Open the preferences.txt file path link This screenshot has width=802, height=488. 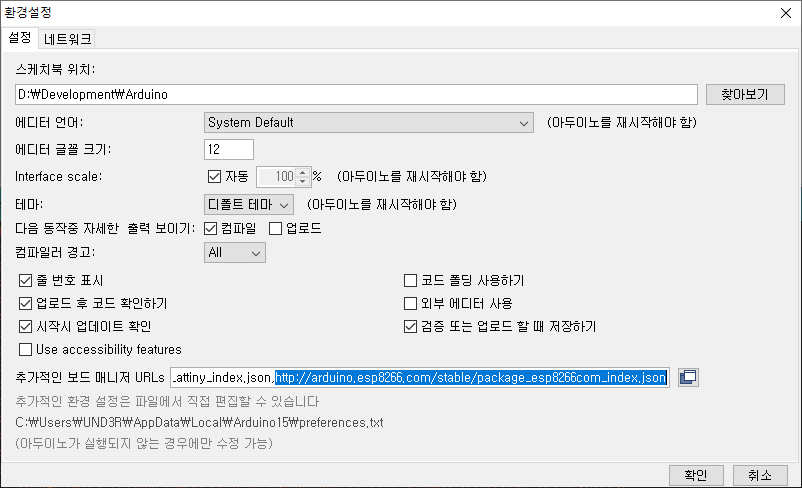point(199,423)
